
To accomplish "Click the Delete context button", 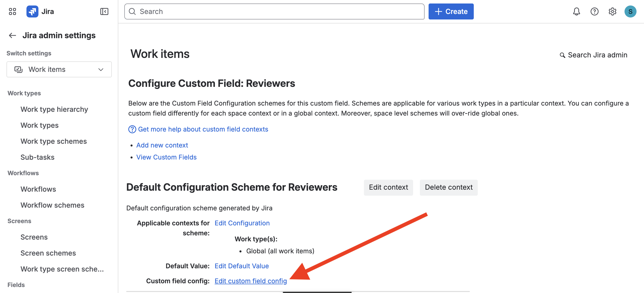I will point(449,187).
